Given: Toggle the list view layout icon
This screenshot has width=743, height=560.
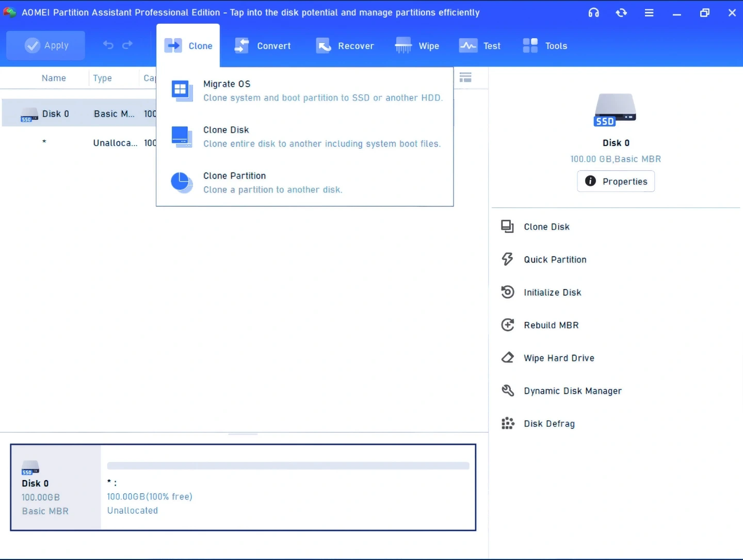Looking at the screenshot, I should pos(465,77).
